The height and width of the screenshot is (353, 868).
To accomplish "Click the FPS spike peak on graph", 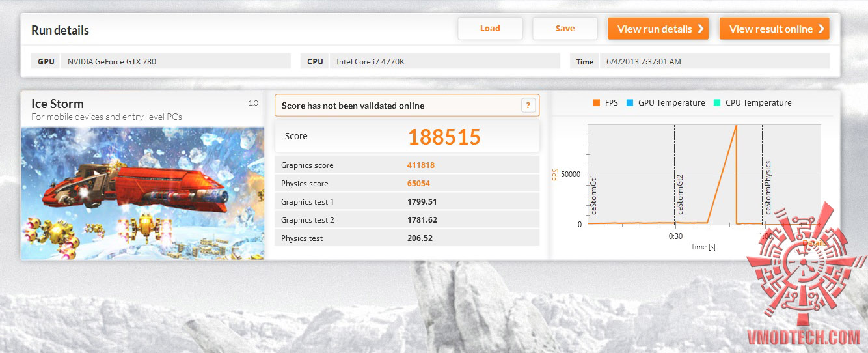I will pyautogui.click(x=735, y=126).
